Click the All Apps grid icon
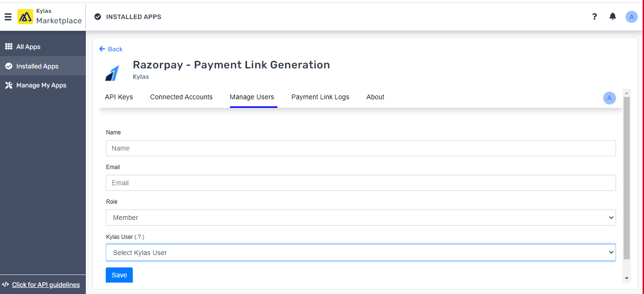This screenshot has height=294, width=644. [9, 47]
